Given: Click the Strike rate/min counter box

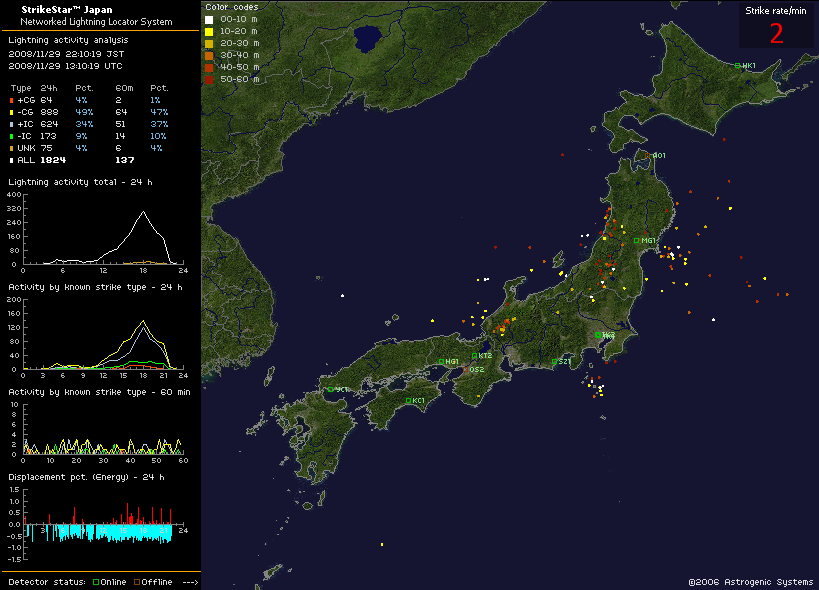Looking at the screenshot, I should [x=776, y=25].
